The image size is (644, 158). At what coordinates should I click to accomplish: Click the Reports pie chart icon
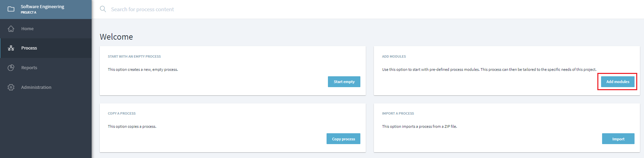coord(11,68)
